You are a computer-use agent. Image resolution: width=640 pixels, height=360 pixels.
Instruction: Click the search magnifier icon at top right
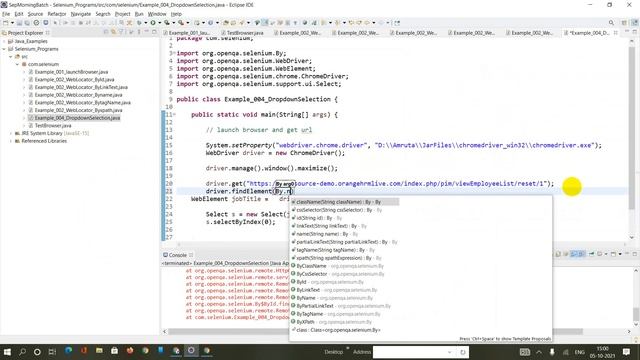point(611,23)
